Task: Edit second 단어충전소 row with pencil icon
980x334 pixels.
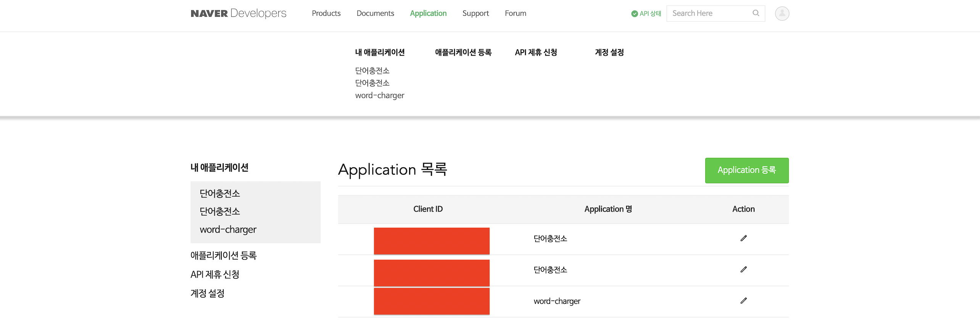Action: [x=743, y=270]
